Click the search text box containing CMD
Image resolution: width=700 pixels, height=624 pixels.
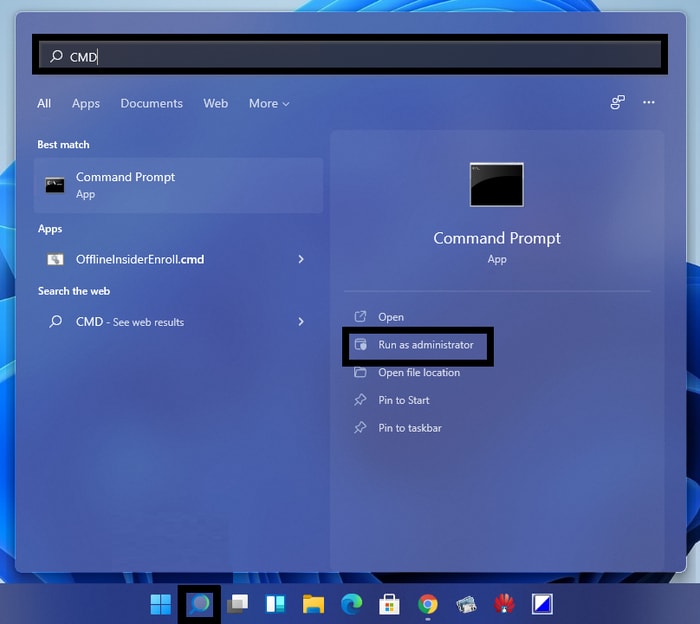(x=350, y=57)
